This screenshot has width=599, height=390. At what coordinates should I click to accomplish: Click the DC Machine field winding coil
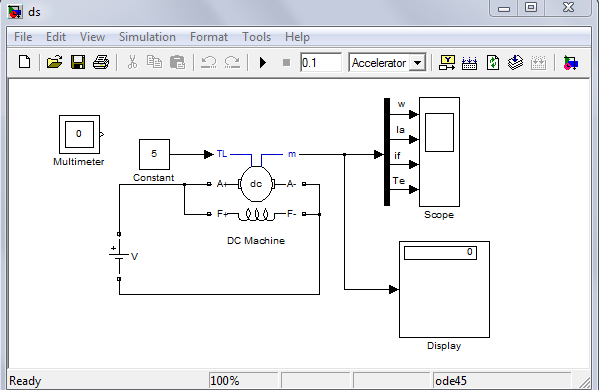(x=256, y=215)
